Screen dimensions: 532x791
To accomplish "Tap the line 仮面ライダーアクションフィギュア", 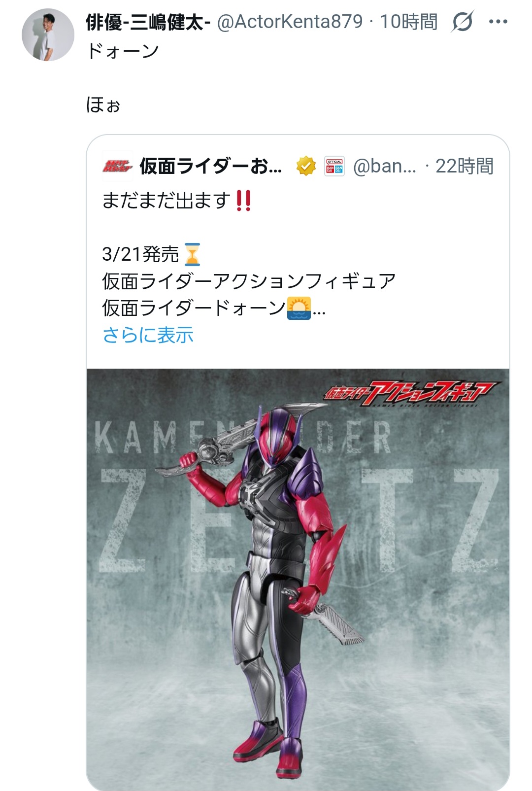I will [249, 281].
